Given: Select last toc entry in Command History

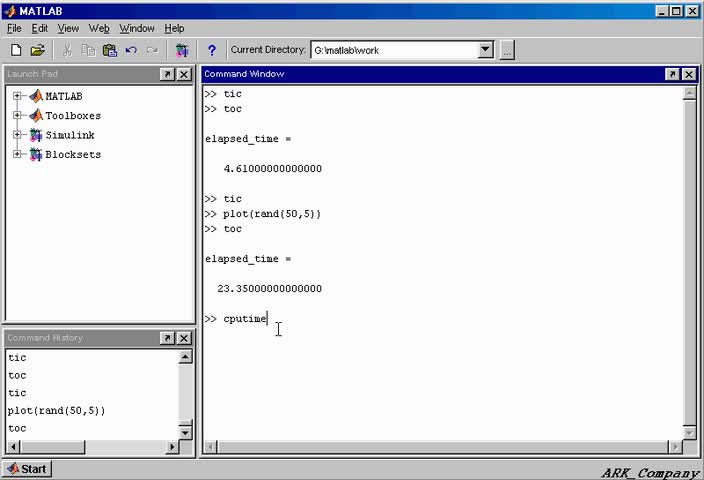Looking at the screenshot, I should pyautogui.click(x=17, y=428).
